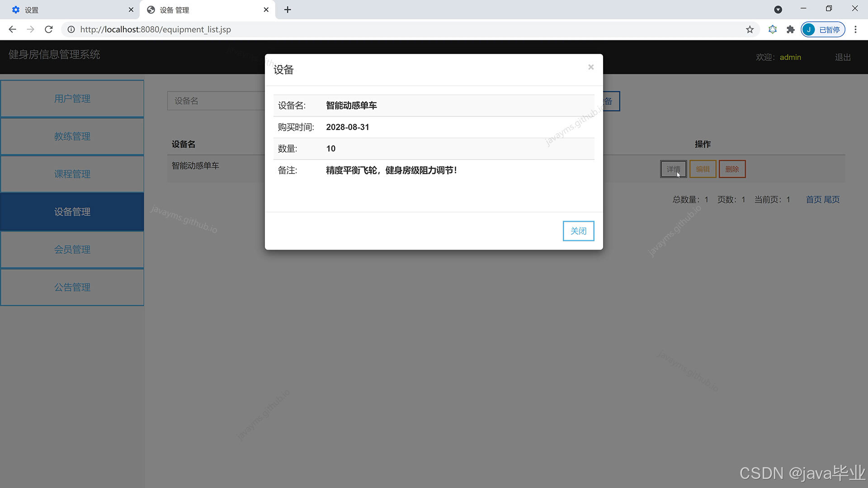Open 教练管理 in the sidebar
Image resolution: width=868 pixels, height=488 pixels.
[72, 136]
